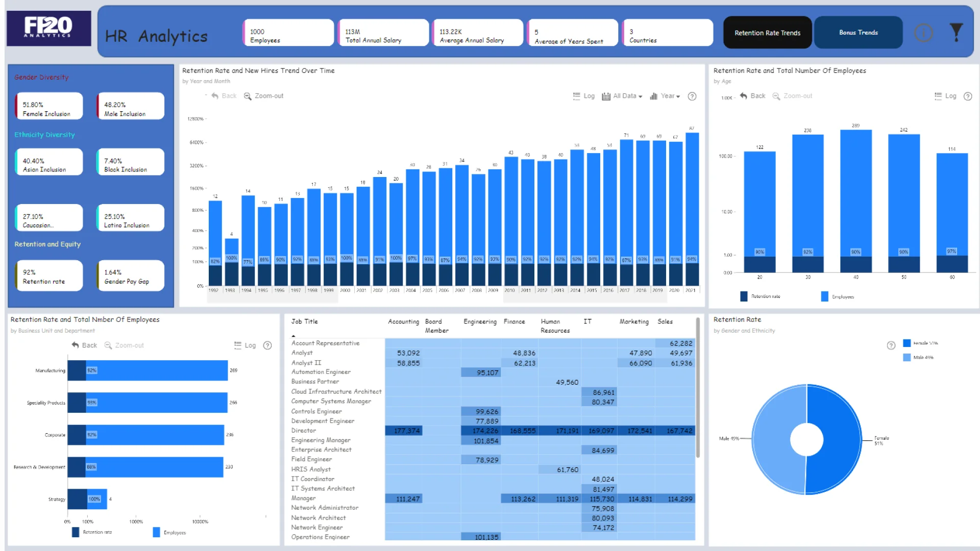
Task: Toggle Log scale on the by Age chart
Action: 945,96
